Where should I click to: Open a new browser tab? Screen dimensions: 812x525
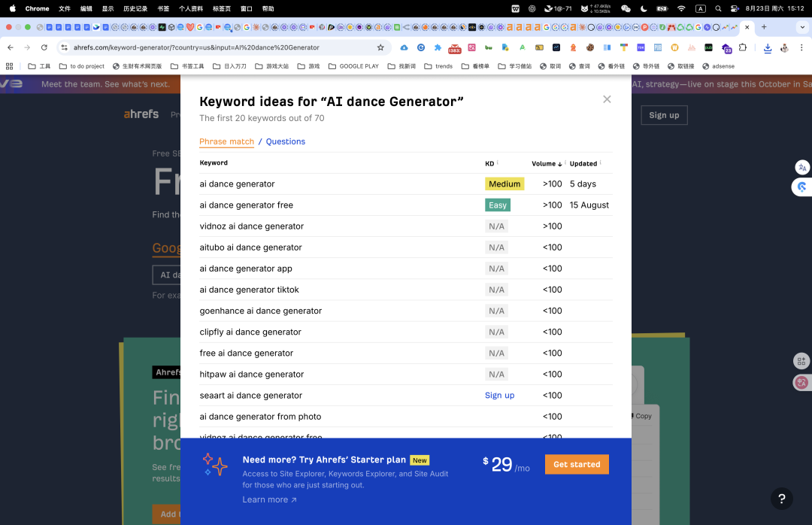764,27
